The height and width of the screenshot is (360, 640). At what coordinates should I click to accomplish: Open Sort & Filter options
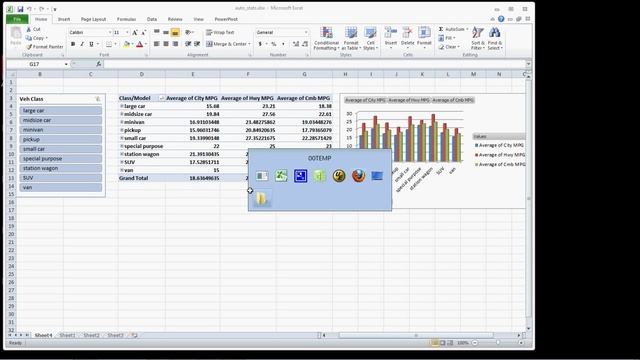(x=478, y=38)
